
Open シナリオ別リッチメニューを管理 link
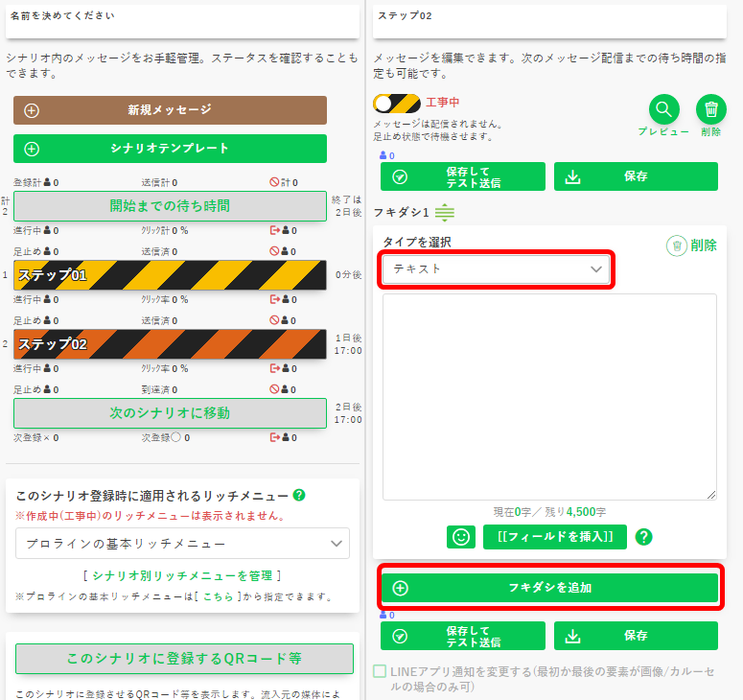click(x=182, y=575)
